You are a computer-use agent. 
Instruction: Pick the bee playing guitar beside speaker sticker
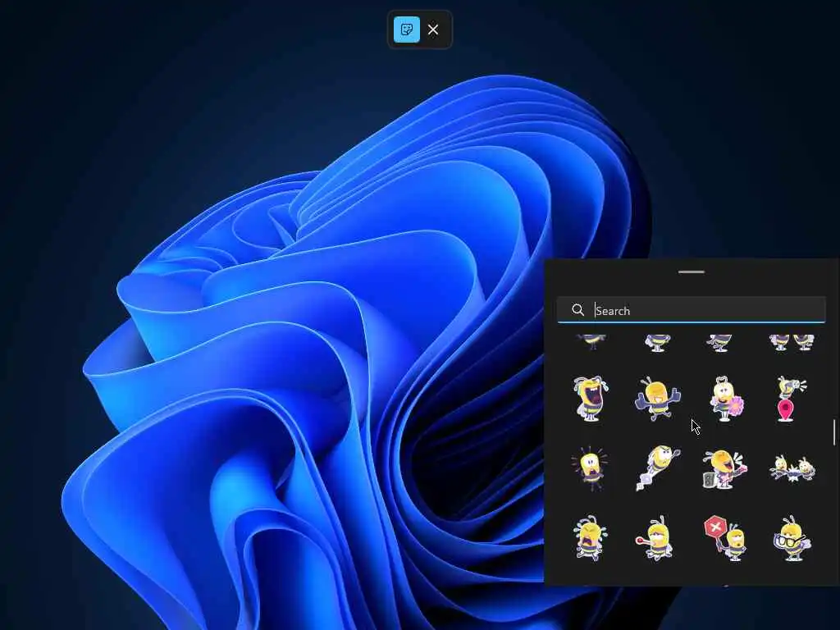(x=724, y=468)
